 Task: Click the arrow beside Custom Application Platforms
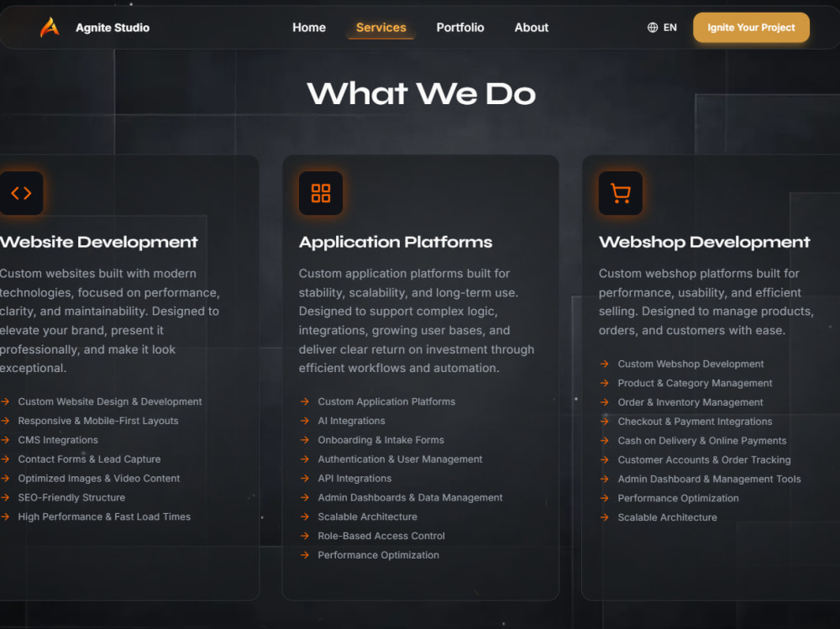pyautogui.click(x=304, y=401)
